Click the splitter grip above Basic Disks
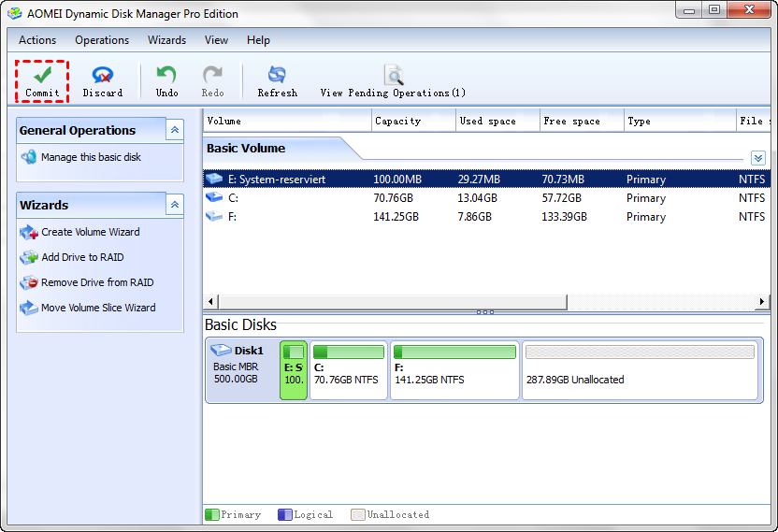The height and width of the screenshot is (532, 778). pyautogui.click(x=484, y=312)
